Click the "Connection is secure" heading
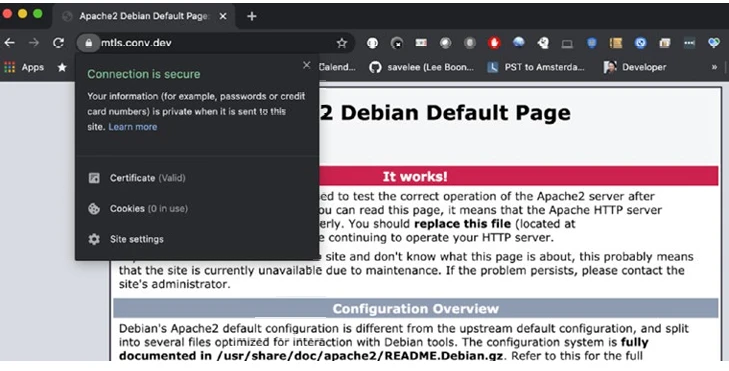Screen dimensions: 729x371 tap(144, 74)
